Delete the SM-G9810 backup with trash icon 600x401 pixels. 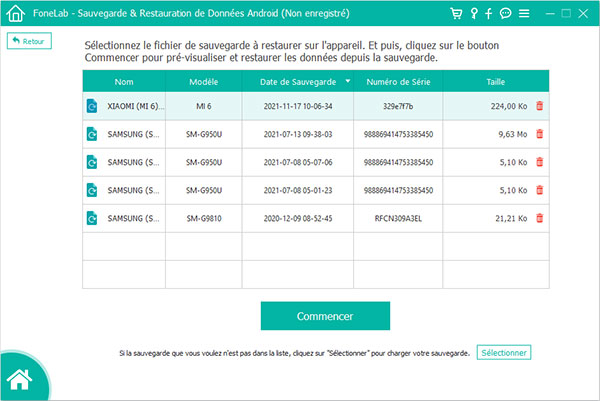click(540, 217)
